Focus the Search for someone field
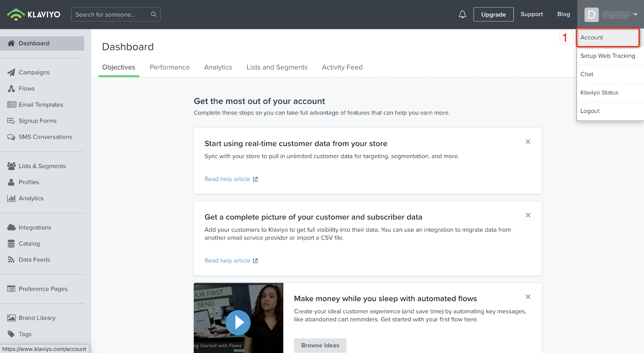The width and height of the screenshot is (644, 353). point(116,15)
